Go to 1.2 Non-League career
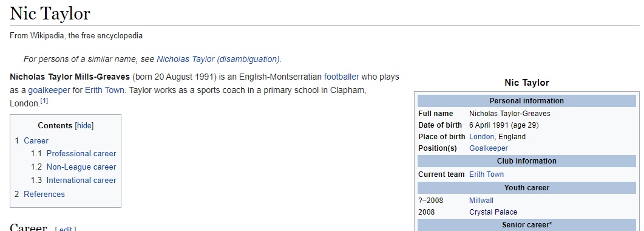644x231 pixels. pyautogui.click(x=81, y=167)
